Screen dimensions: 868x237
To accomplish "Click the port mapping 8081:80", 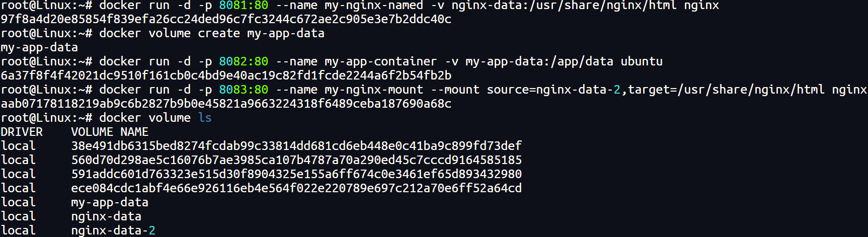I will click(x=244, y=5).
